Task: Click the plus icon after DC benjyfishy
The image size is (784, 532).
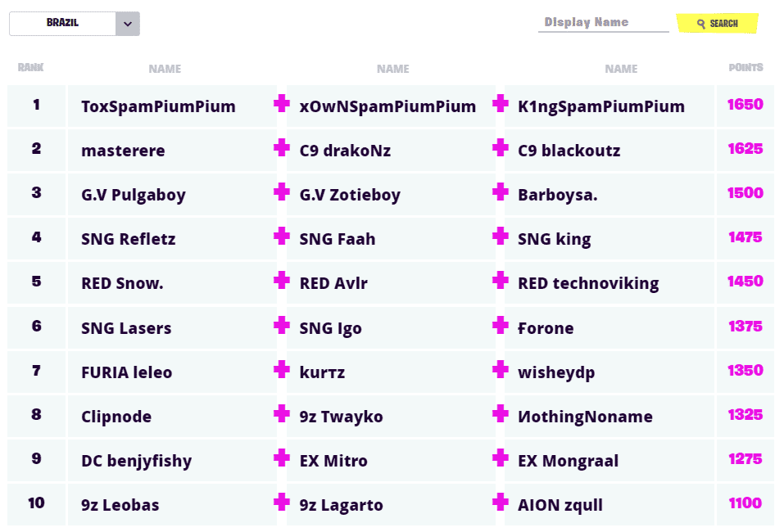Action: tap(282, 458)
